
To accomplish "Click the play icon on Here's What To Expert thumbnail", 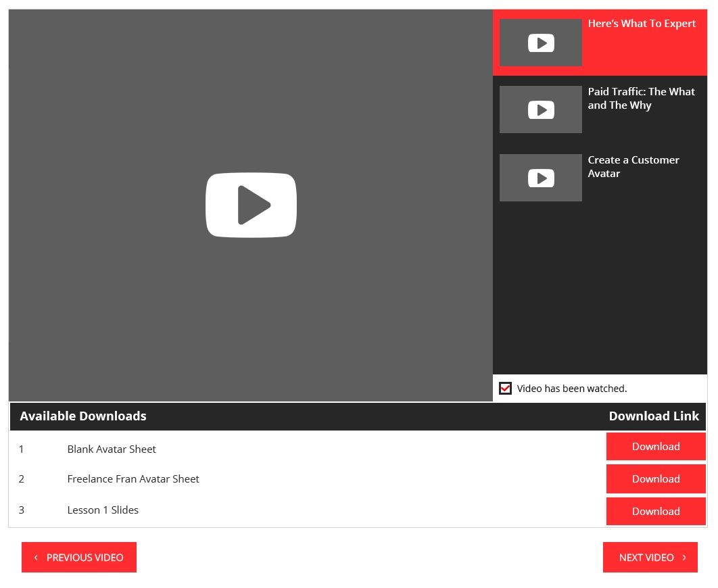I will [x=540, y=43].
